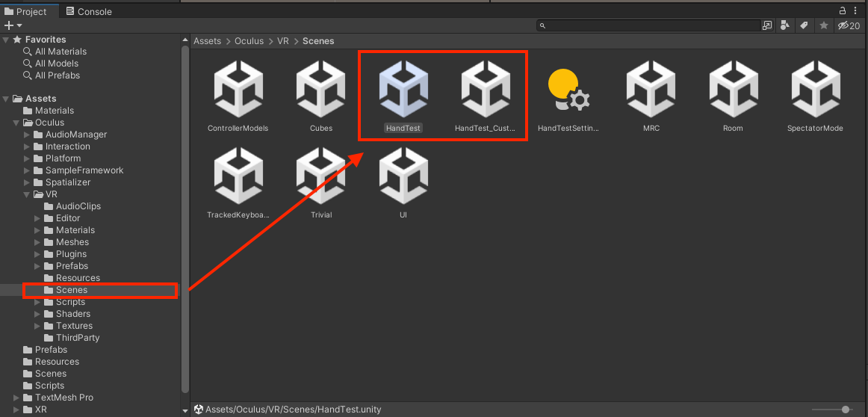Select the Scenes folder under VR
Image resolution: width=868 pixels, height=417 pixels.
point(66,290)
